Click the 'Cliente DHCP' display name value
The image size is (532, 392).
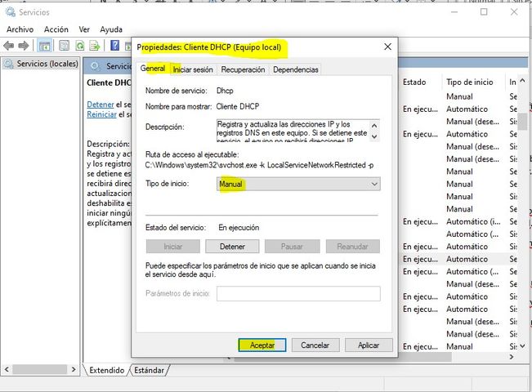tap(238, 106)
